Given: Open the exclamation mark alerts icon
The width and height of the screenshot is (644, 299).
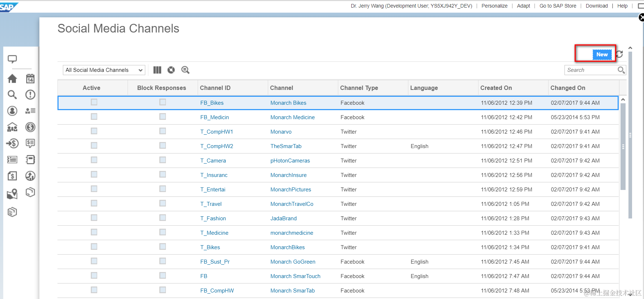Looking at the screenshot, I should [30, 95].
